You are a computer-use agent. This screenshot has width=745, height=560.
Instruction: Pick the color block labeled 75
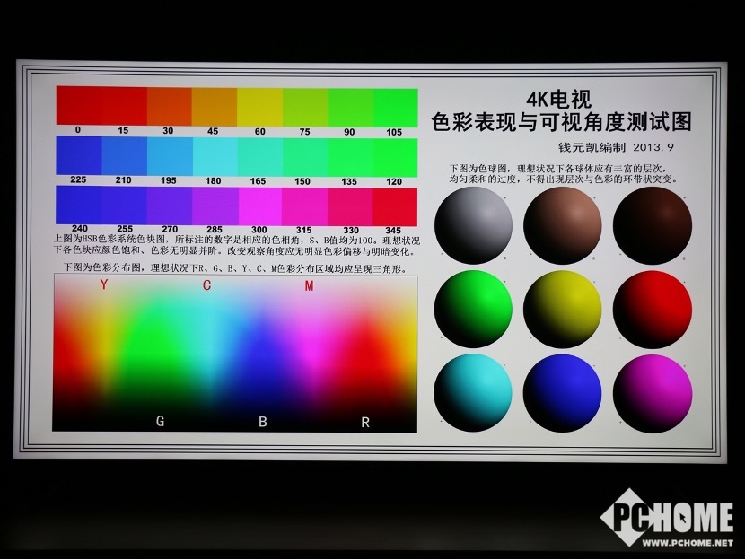(x=305, y=108)
